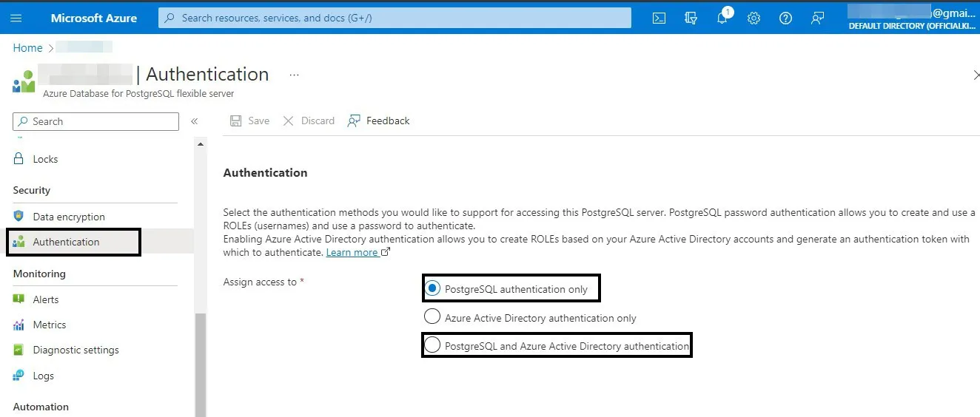The height and width of the screenshot is (417, 980).
Task: Click the Save disk icon
Action: click(x=236, y=121)
